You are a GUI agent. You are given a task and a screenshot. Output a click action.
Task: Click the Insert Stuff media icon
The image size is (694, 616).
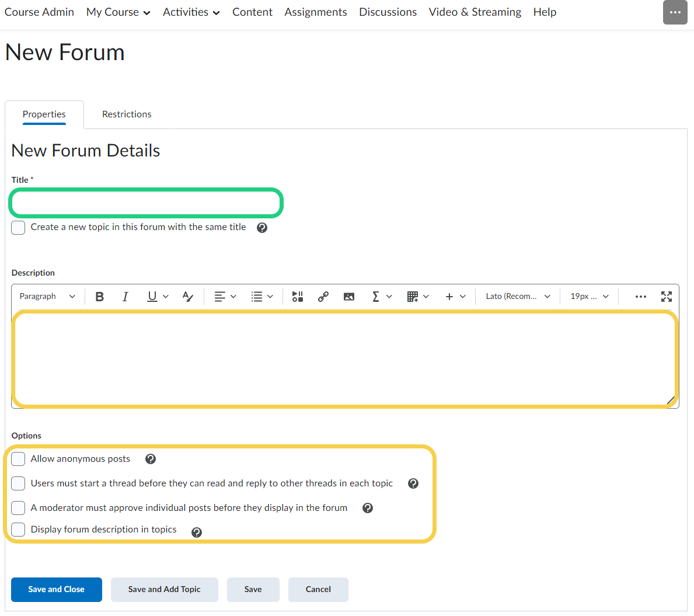pyautogui.click(x=298, y=297)
